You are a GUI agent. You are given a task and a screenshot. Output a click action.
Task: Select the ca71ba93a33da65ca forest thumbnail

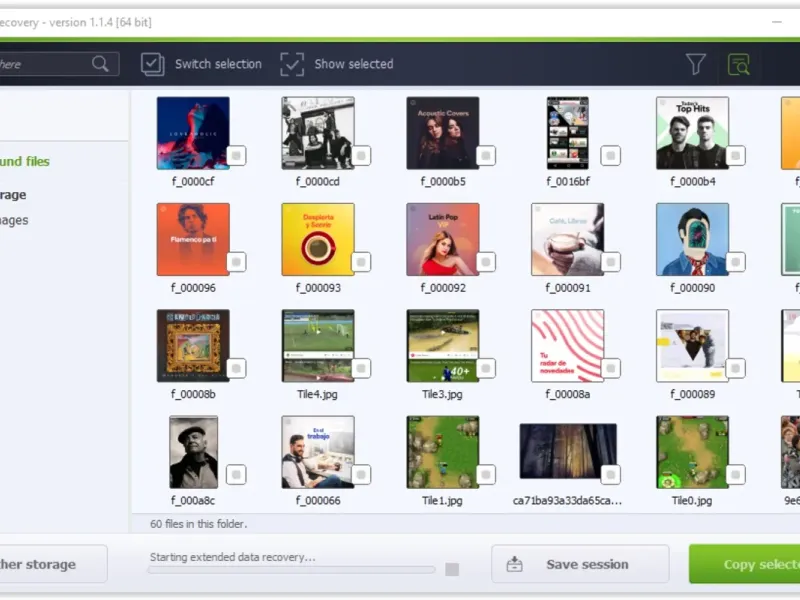(568, 451)
